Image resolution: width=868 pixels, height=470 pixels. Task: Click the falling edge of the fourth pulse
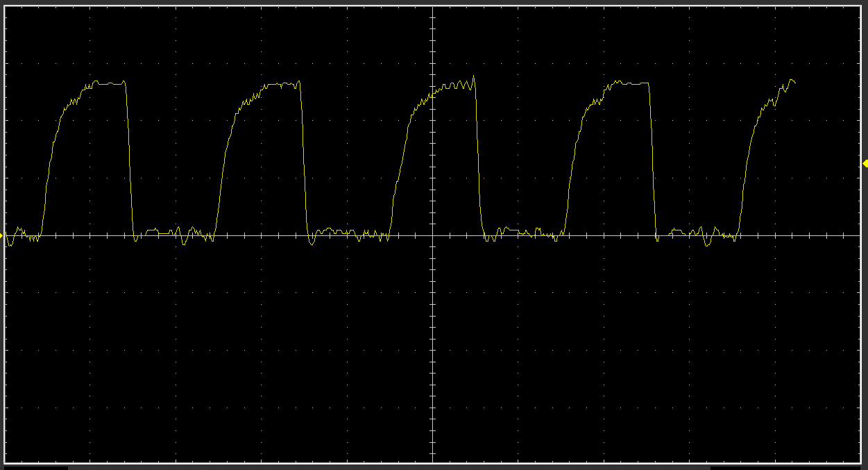653,160
